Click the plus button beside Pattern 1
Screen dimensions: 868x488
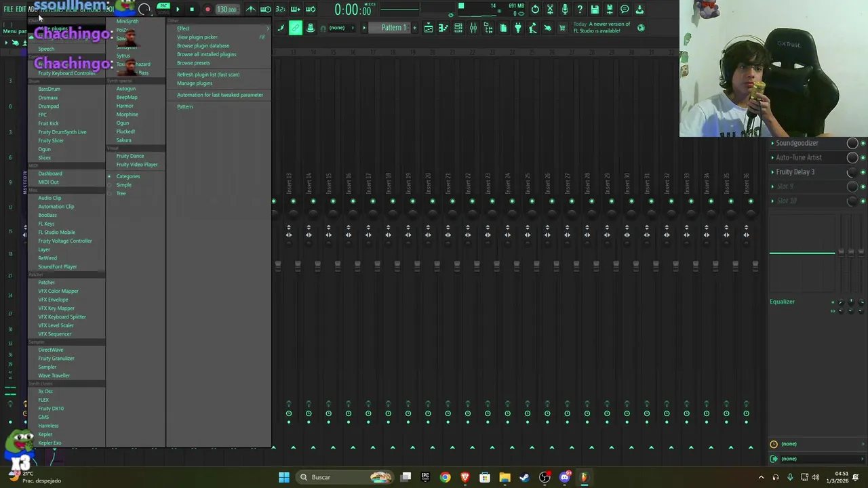[414, 28]
